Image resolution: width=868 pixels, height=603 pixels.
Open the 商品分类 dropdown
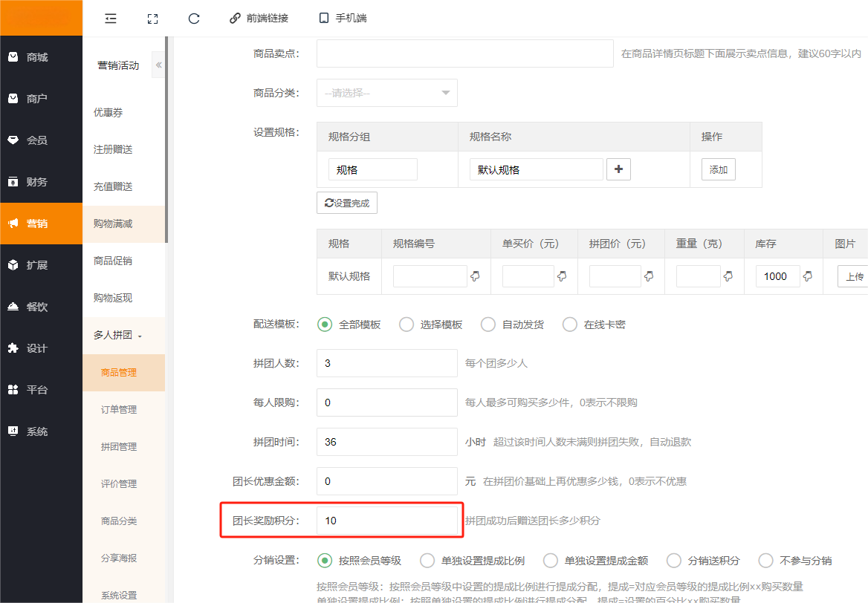[386, 93]
